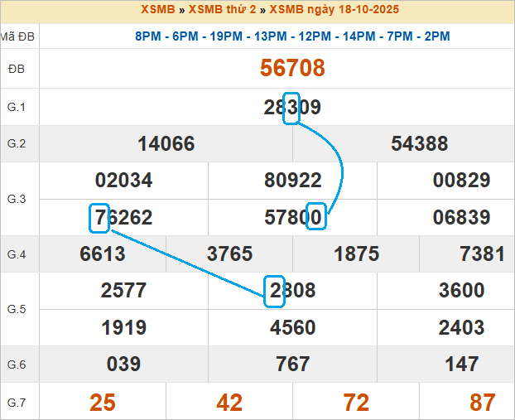Open the XSMB ngày 18-10-2025 link
Screen dimensions: 515x420
[335, 10]
